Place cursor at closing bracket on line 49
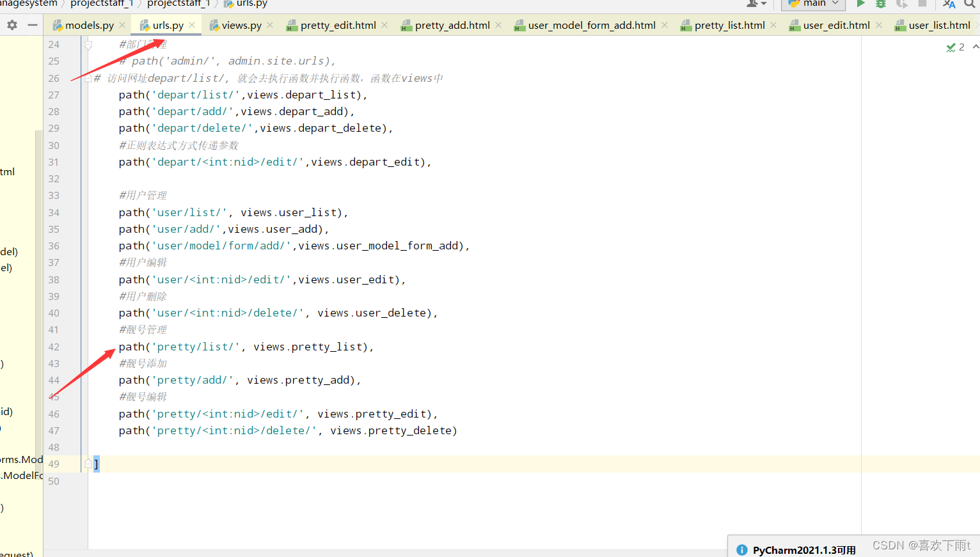Screen dimensions: 980x557 pyautogui.click(x=96, y=464)
